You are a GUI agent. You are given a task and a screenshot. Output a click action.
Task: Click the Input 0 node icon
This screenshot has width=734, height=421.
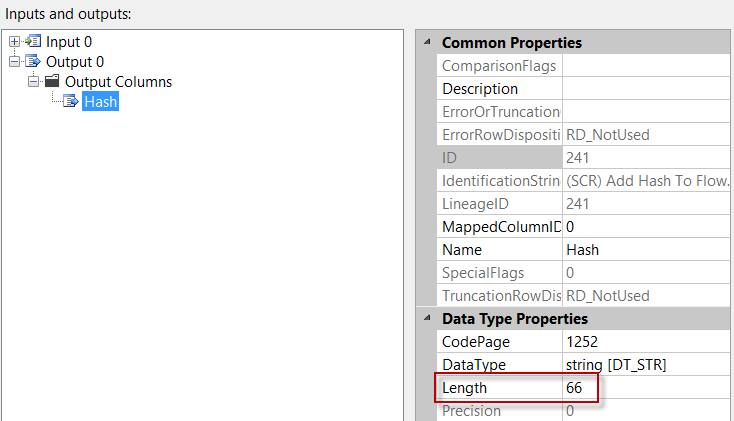coord(33,42)
